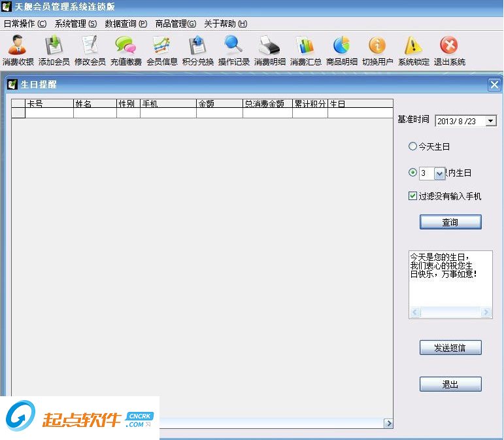
Task: Click the 卡号 column header
Action: [49, 103]
